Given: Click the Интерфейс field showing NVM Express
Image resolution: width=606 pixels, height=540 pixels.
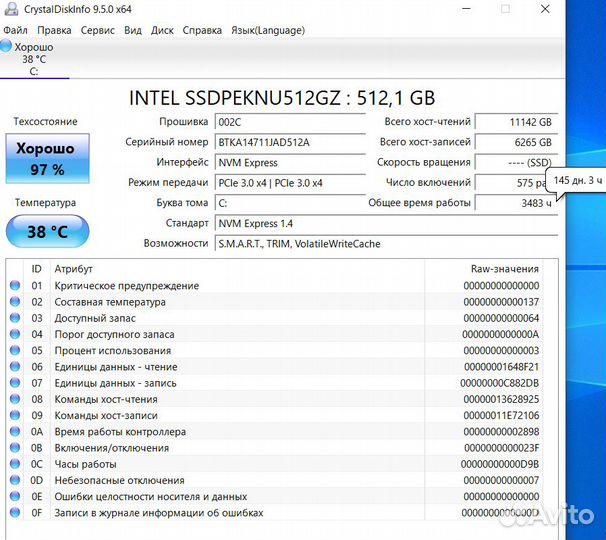Looking at the screenshot, I should 290,163.
